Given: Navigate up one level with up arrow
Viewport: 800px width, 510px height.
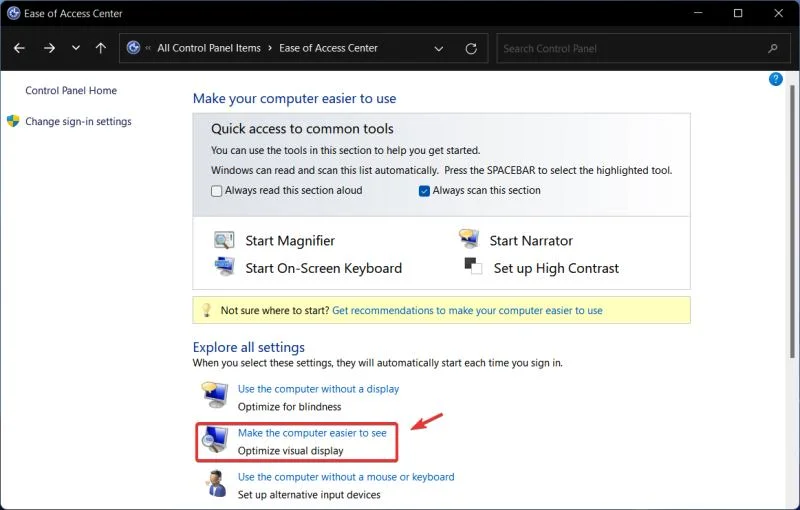Looking at the screenshot, I should [x=101, y=48].
